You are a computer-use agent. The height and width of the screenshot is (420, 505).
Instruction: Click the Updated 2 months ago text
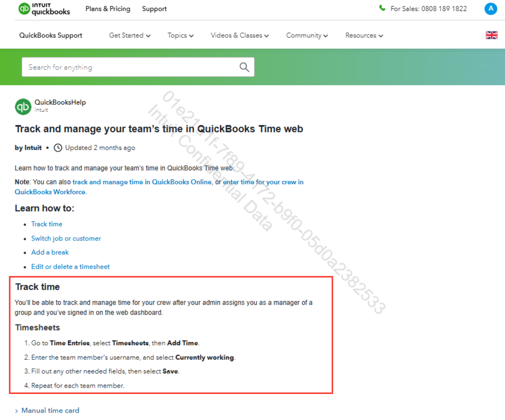pyautogui.click(x=100, y=148)
